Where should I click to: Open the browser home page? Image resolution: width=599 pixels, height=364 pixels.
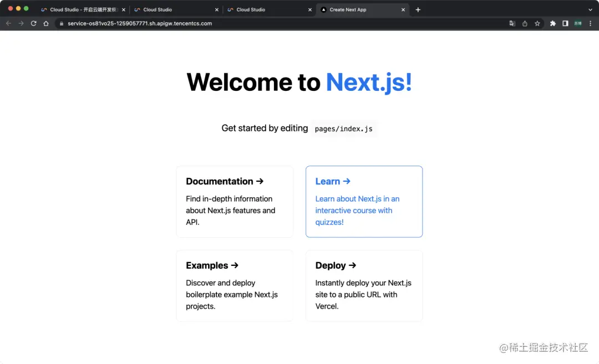[x=46, y=23]
